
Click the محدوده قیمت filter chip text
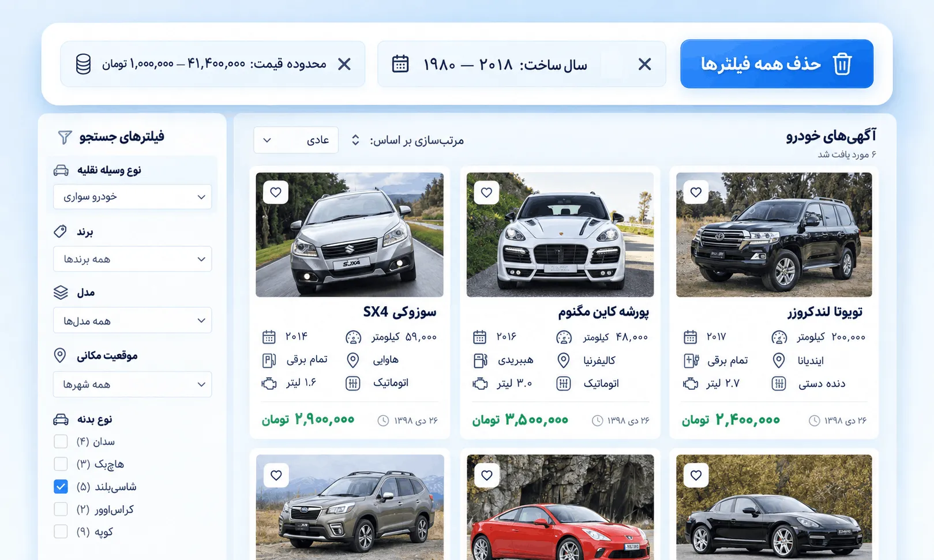coord(214,64)
